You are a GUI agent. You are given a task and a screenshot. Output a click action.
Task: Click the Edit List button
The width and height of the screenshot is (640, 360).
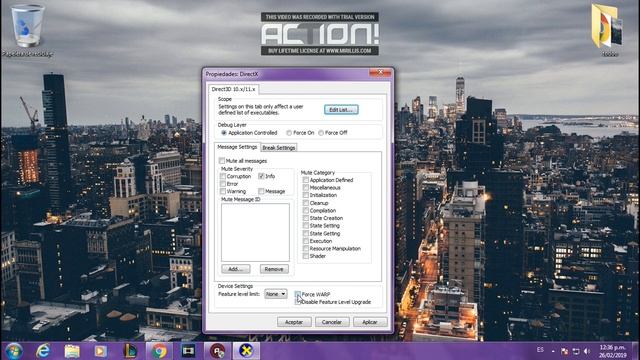tap(341, 109)
